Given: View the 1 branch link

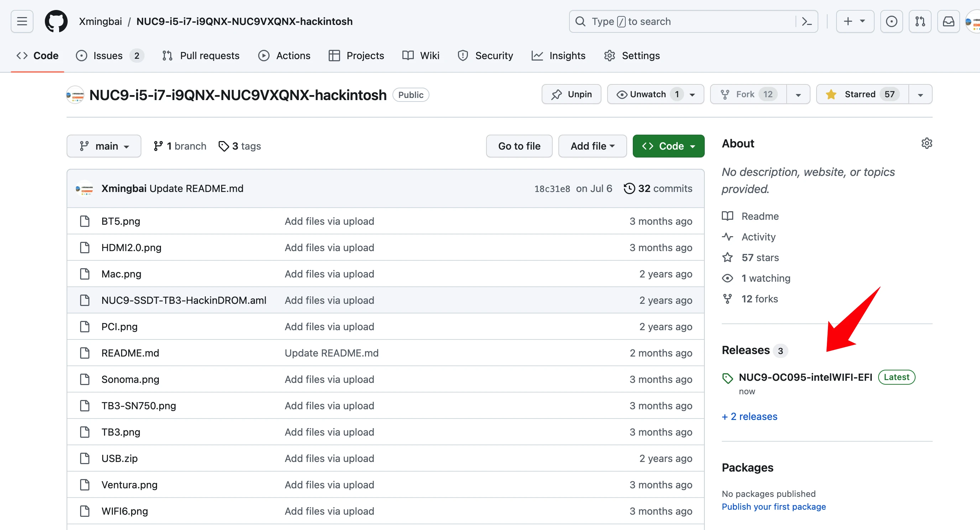Looking at the screenshot, I should (179, 146).
